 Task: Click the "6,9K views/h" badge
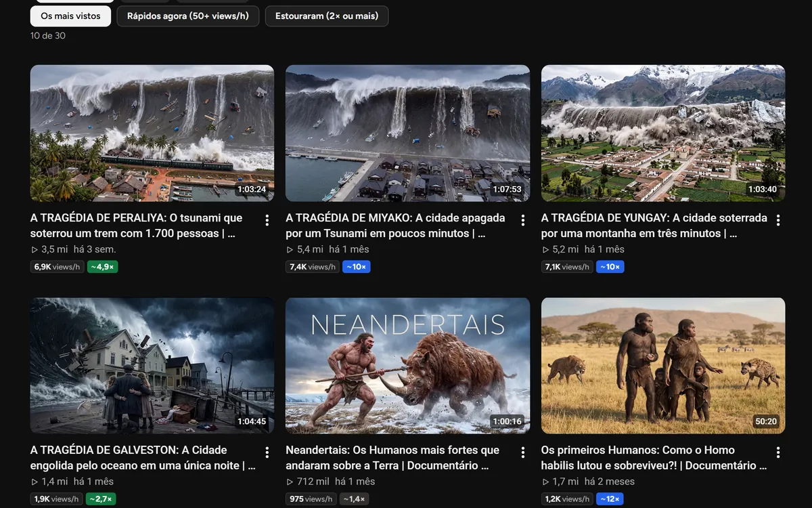pos(58,267)
